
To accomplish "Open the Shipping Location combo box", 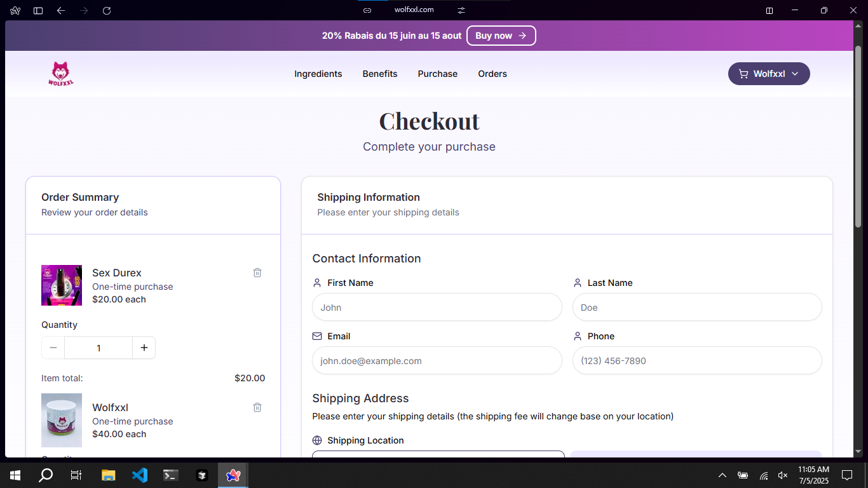I will coord(438,454).
